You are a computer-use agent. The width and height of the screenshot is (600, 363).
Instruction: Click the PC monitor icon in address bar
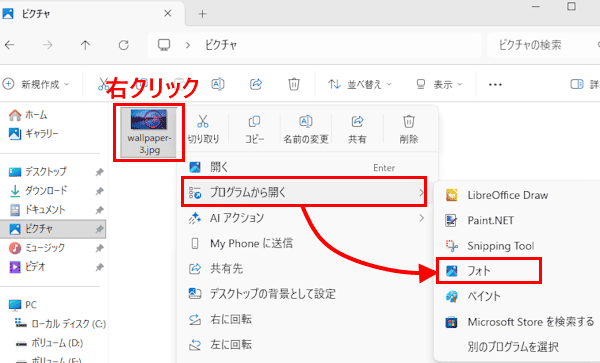(164, 45)
